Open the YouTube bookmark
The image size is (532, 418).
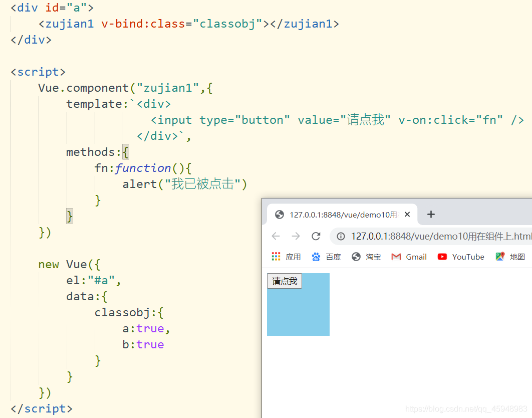(x=468, y=257)
